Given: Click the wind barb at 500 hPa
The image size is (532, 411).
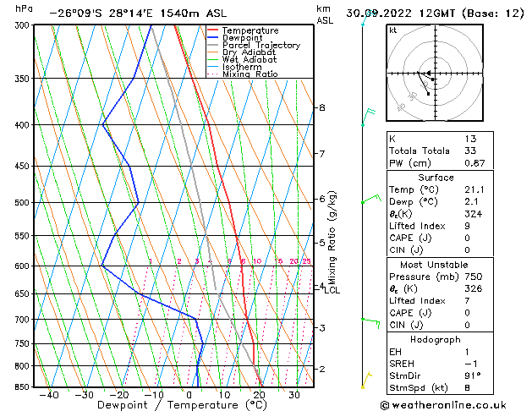Looking at the screenshot, I should [x=369, y=200].
